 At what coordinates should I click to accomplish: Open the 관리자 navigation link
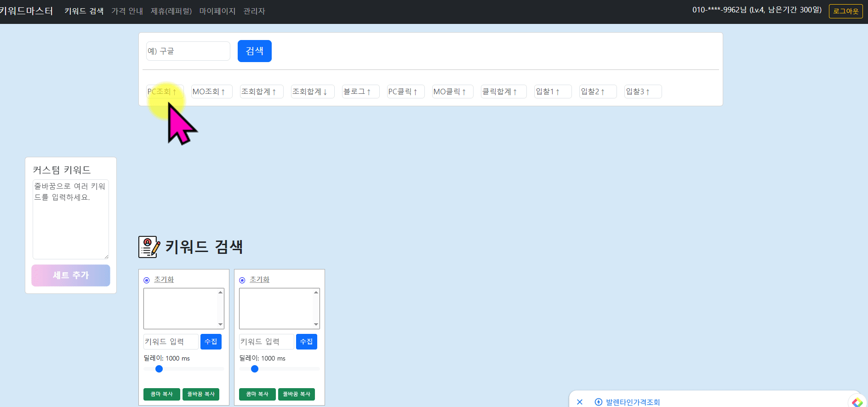[x=254, y=11]
